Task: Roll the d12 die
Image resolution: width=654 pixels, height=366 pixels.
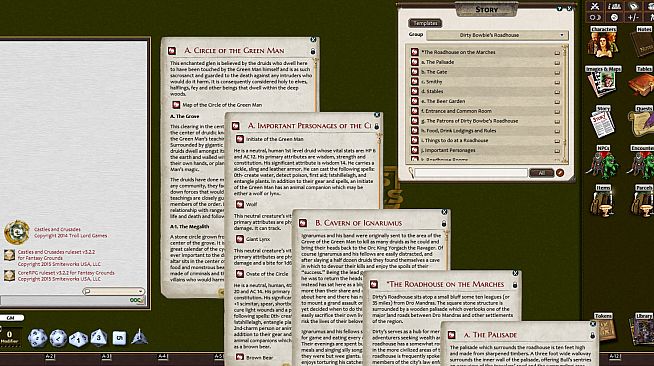Action: [58, 338]
